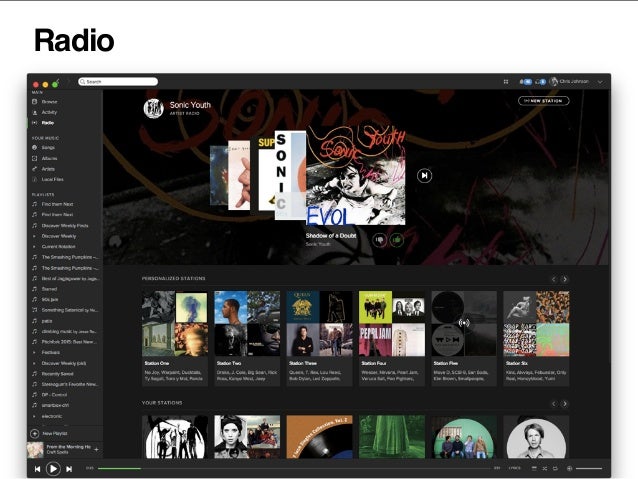Go to Albums in Your Music
This screenshot has height=479, width=638.
click(x=49, y=158)
